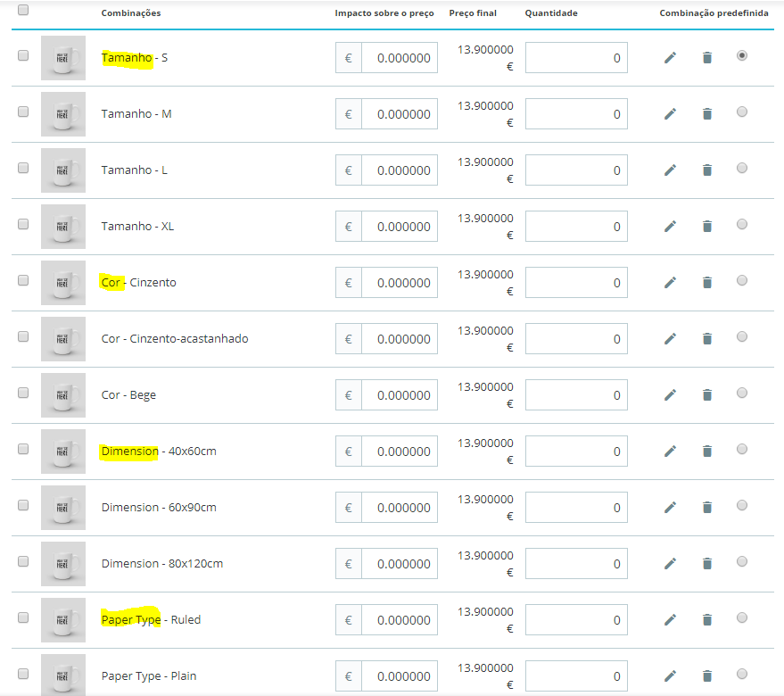Delete the Dimension - 80x120cm combination
Screen dimensions: 784x696
(707, 564)
